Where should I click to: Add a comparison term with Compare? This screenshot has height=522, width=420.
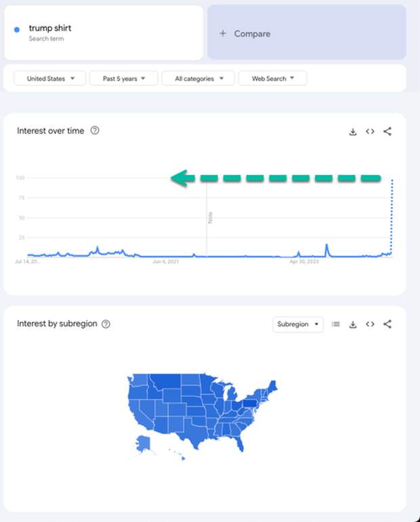click(307, 33)
